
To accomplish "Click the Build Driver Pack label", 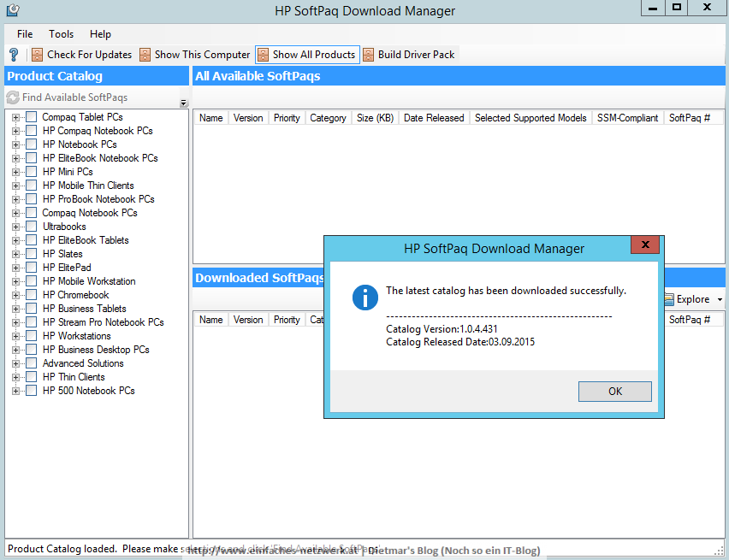I will [x=416, y=55].
